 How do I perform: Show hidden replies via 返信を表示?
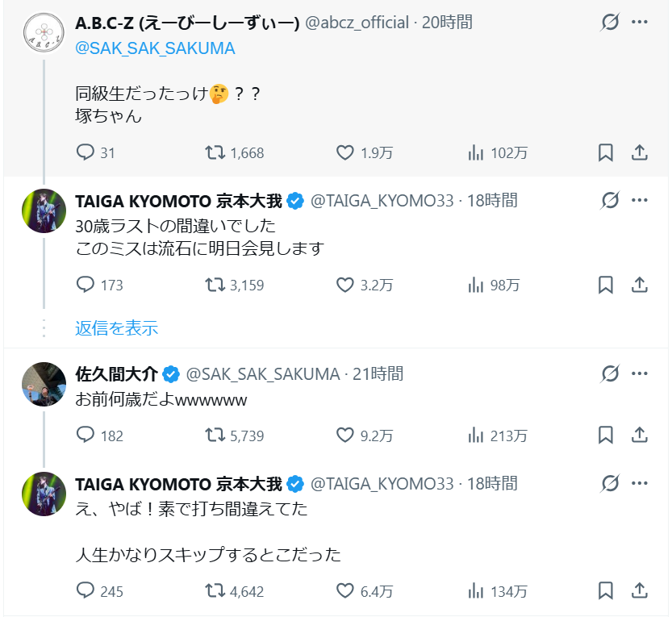[116, 327]
